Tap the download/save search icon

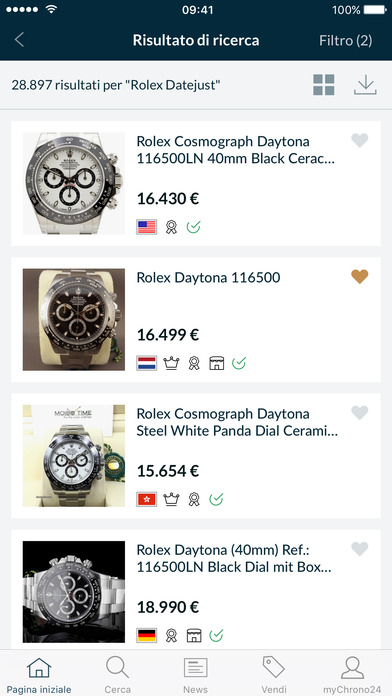(x=365, y=85)
